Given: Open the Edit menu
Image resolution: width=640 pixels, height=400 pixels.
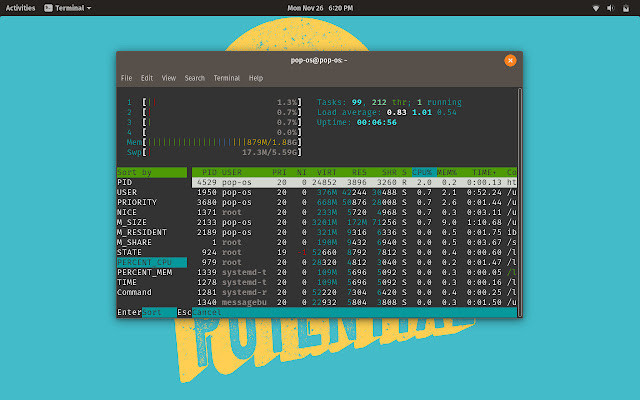Looking at the screenshot, I should 147,78.
